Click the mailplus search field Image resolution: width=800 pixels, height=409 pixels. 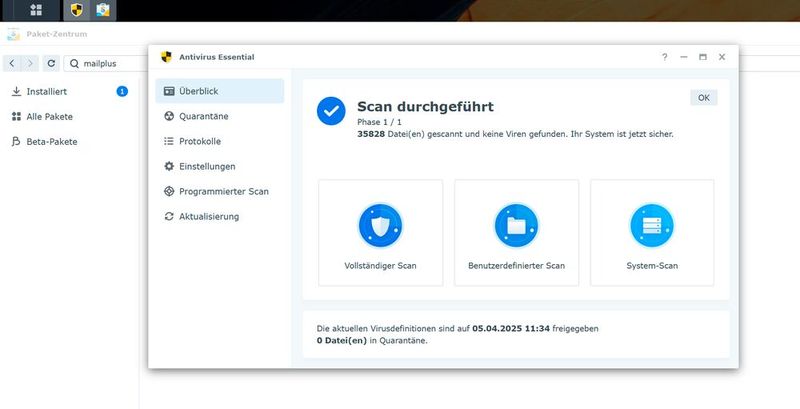tap(106, 64)
